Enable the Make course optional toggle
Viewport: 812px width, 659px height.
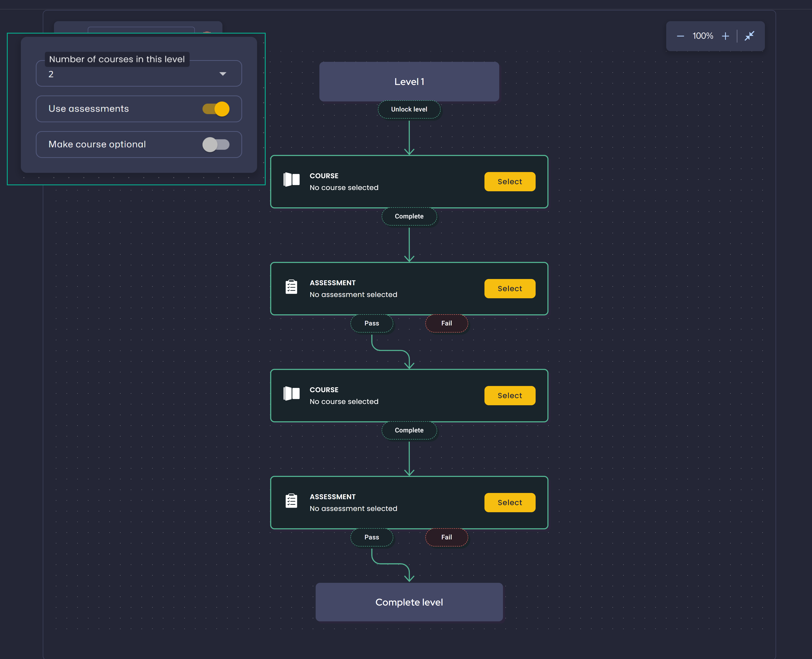(x=216, y=144)
